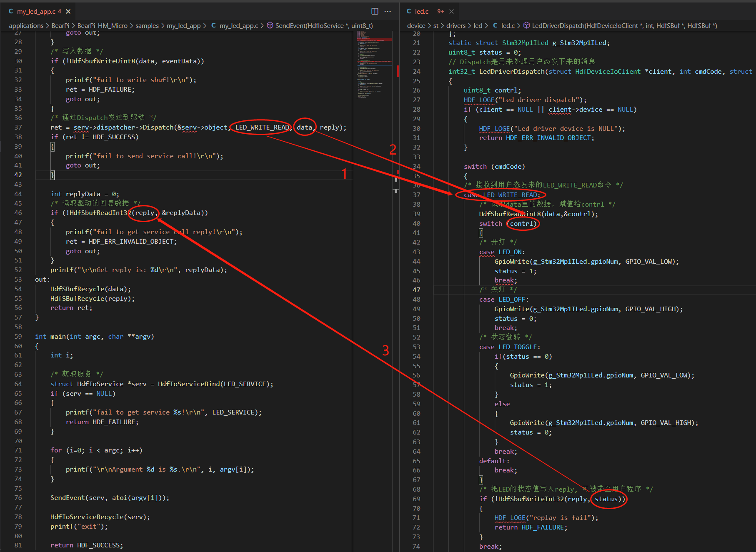Open 'my_led_app' folder breadcrumb segment
The image size is (756, 552).
click(x=184, y=25)
